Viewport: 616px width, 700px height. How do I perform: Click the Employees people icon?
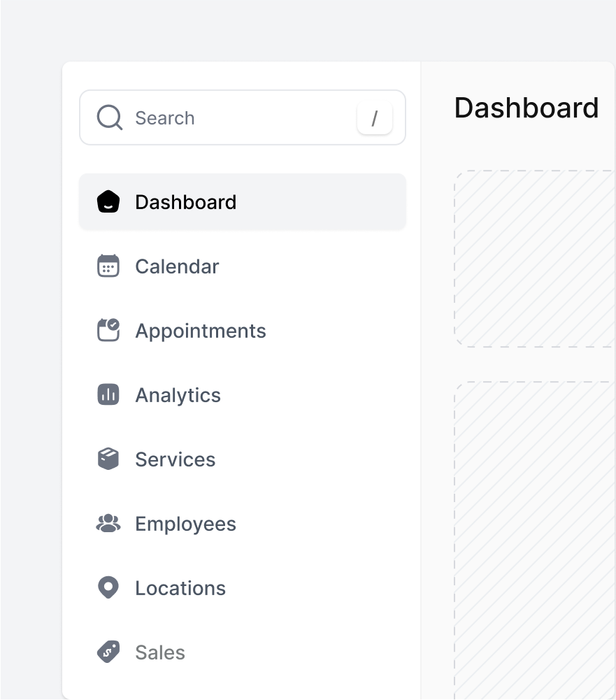pos(108,524)
